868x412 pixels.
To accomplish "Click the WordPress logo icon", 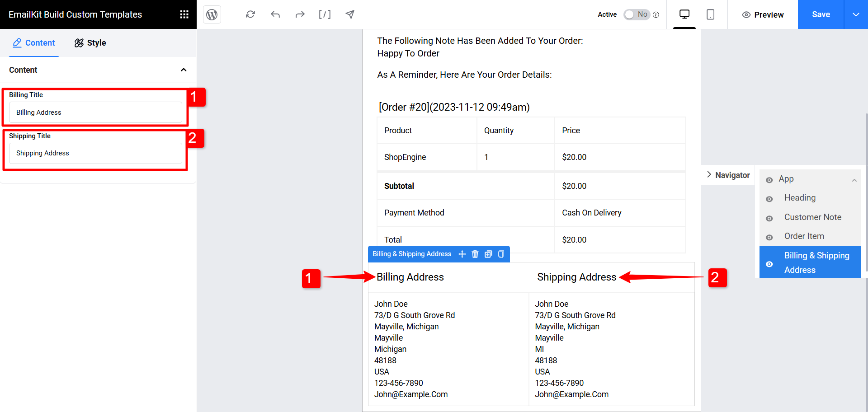I will (212, 14).
